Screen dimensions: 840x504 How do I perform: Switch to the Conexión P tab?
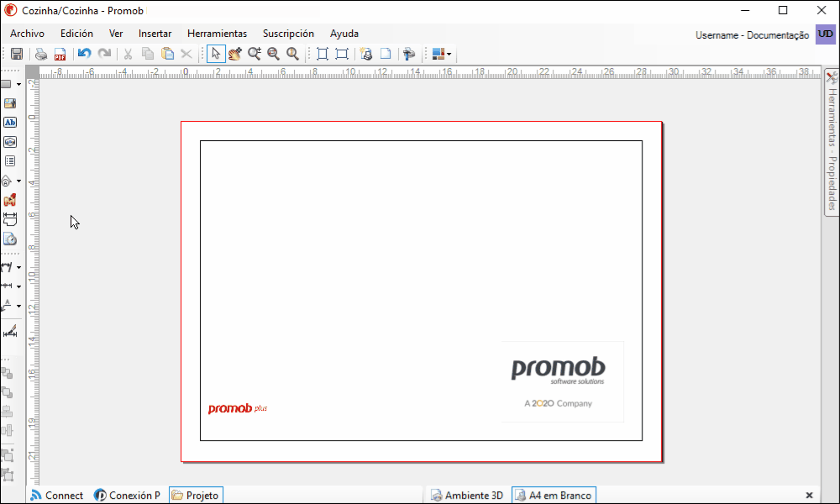pos(127,496)
